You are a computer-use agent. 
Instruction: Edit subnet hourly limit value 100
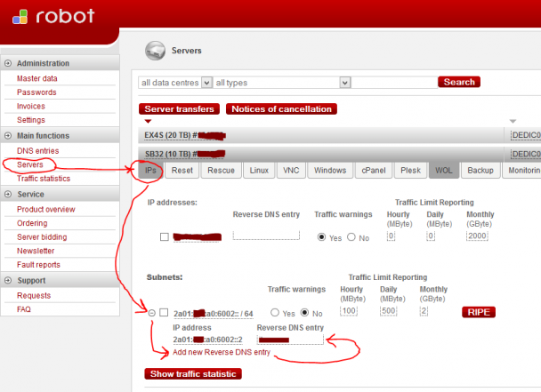[349, 311]
